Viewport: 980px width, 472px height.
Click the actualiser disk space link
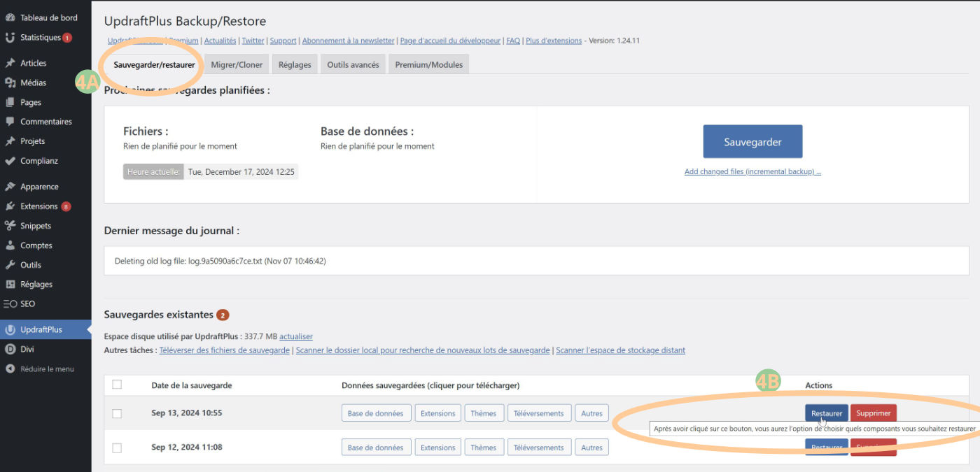[296, 336]
